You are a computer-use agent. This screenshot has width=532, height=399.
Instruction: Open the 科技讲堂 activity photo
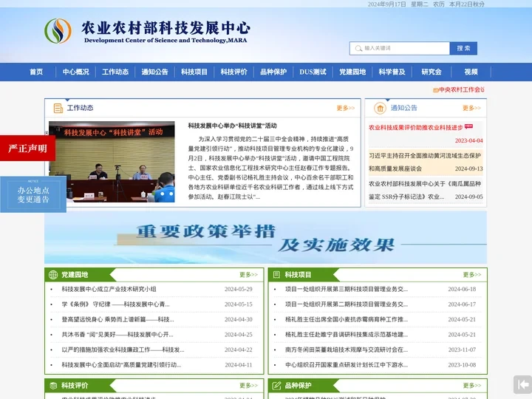112,162
